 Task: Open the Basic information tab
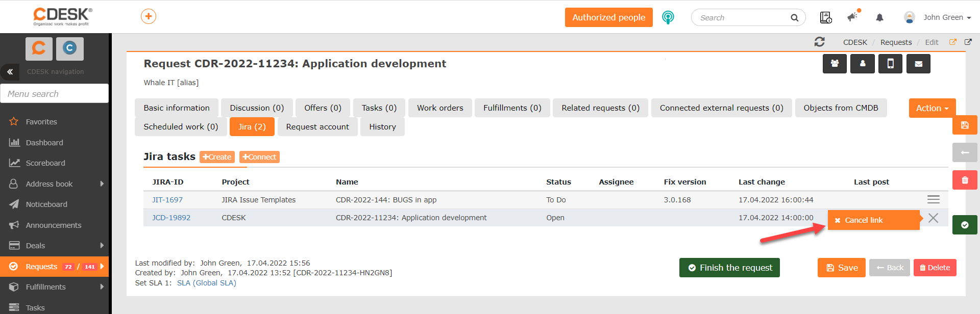click(x=177, y=108)
